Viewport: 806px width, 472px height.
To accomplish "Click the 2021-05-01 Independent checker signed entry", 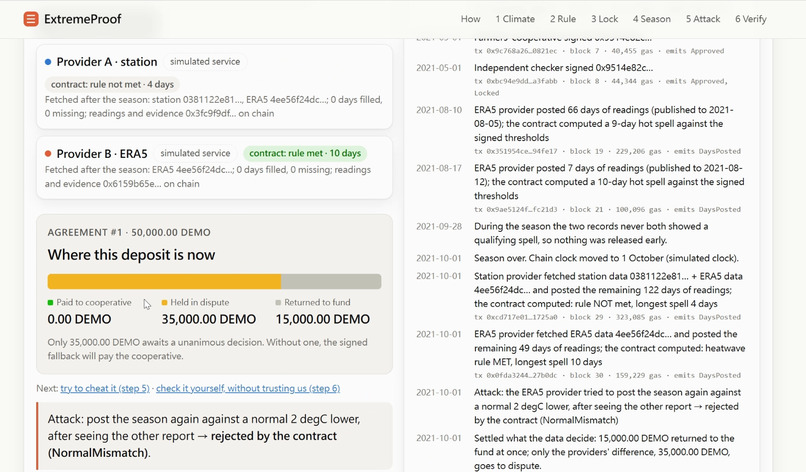I will 563,68.
